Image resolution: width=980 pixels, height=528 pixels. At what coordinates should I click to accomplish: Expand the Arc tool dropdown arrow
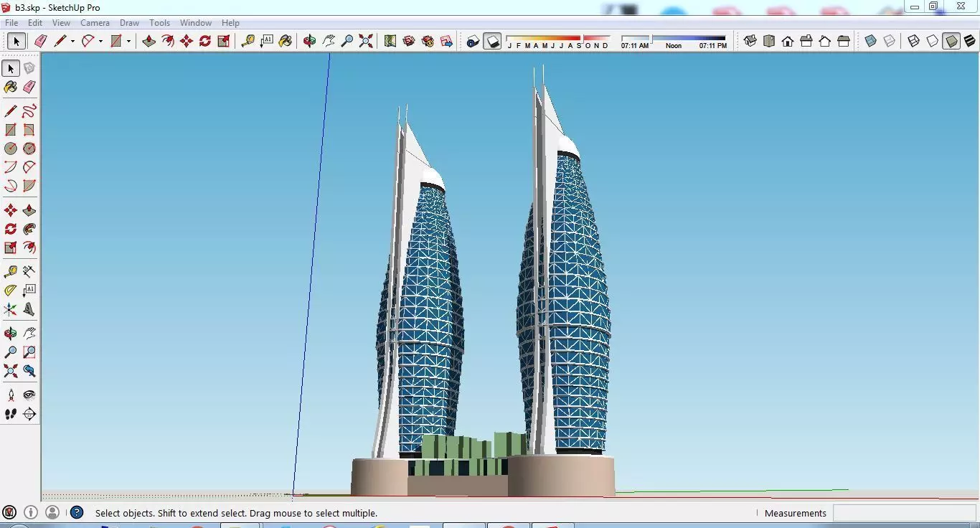tap(100, 42)
